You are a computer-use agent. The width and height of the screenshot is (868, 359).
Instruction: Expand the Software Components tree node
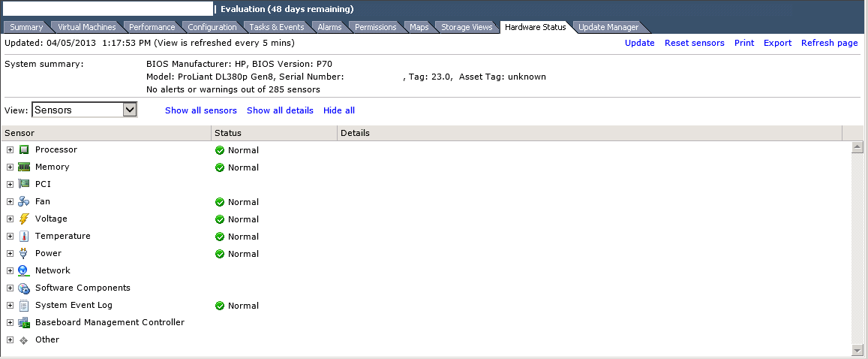tap(10, 288)
